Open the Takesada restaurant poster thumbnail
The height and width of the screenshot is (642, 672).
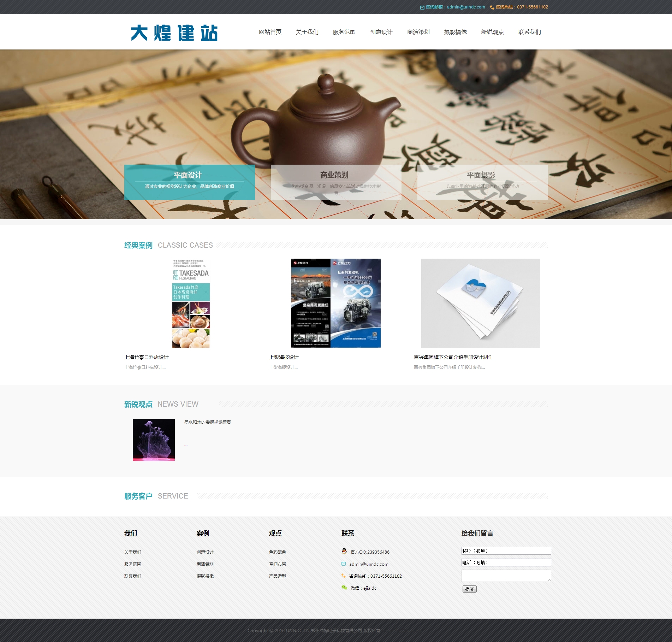[191, 303]
